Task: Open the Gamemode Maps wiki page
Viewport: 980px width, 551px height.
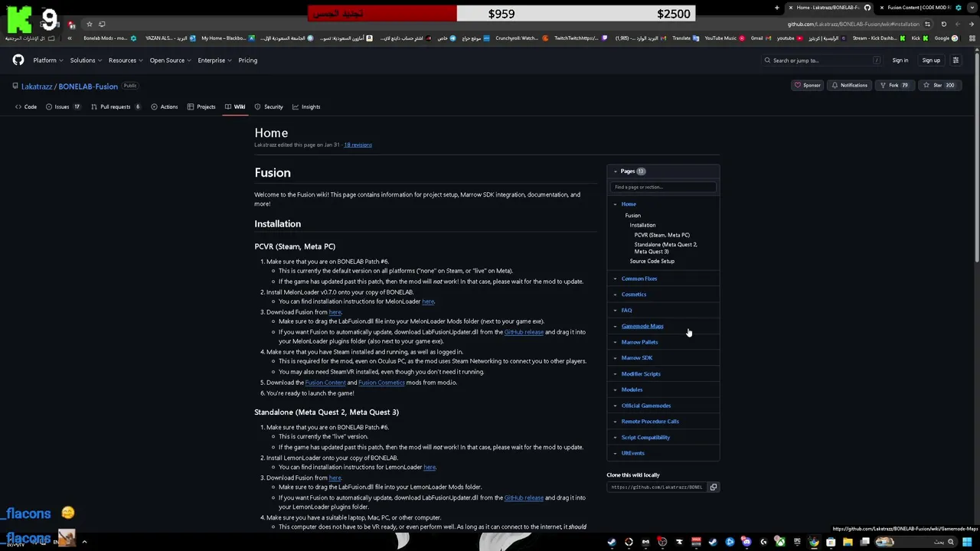Action: pos(642,326)
